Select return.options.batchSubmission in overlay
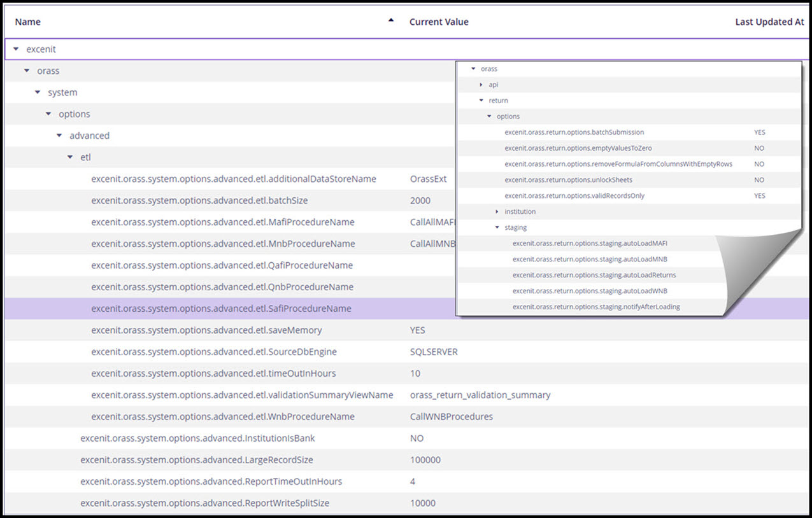This screenshot has height=518, width=812. tap(574, 132)
